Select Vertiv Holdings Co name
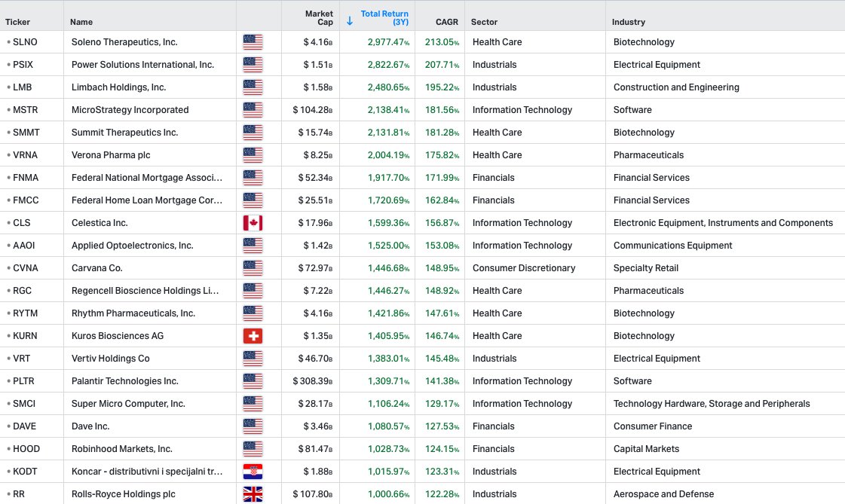This screenshot has width=845, height=504. click(x=111, y=359)
